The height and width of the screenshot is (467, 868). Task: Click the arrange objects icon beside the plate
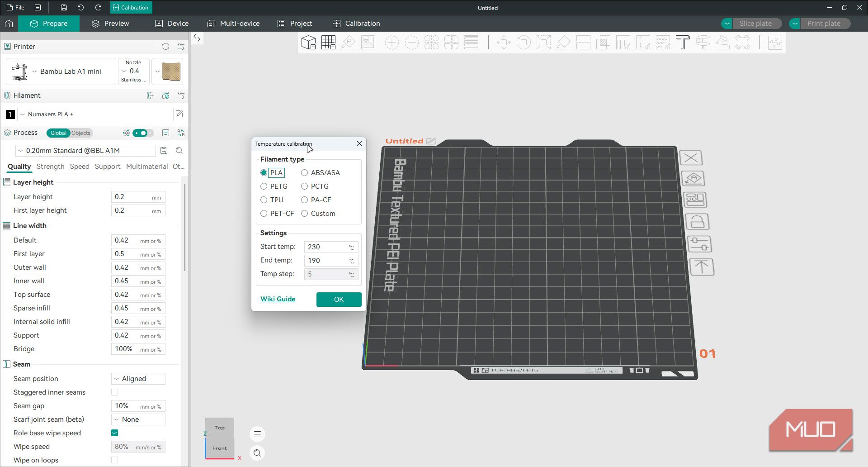click(695, 200)
